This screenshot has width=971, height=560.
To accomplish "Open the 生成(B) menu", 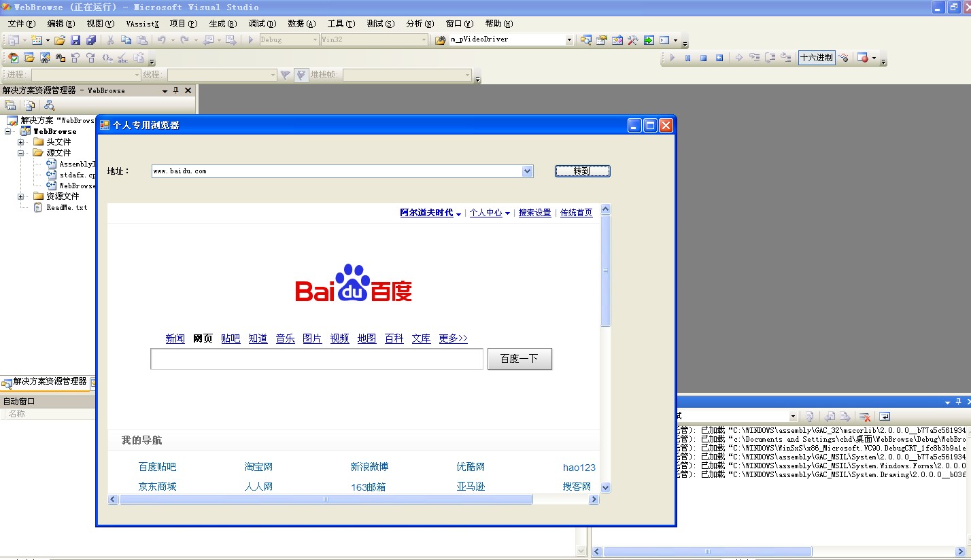I will point(222,24).
